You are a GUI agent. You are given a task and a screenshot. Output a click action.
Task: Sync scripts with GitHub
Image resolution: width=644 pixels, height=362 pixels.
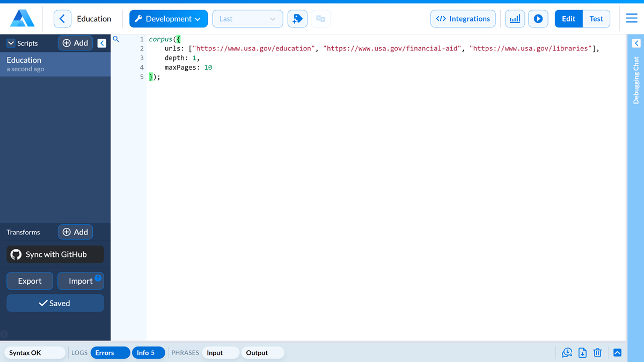(55, 254)
